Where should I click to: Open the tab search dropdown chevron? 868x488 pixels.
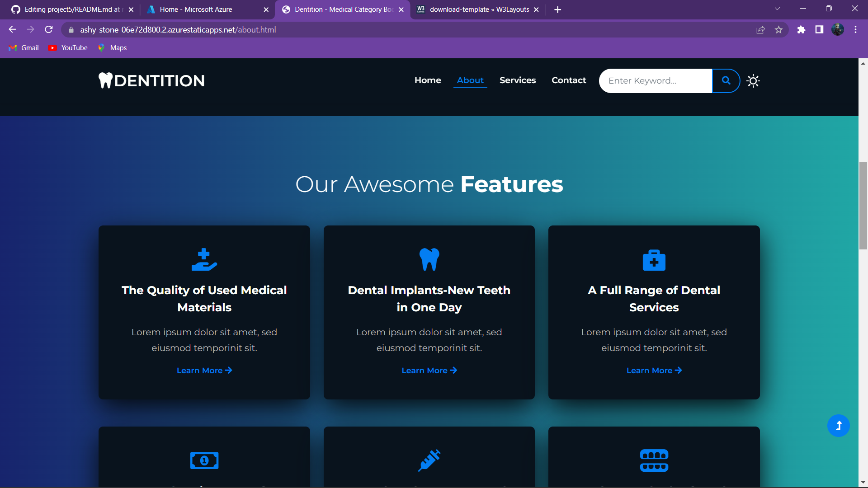click(x=777, y=9)
